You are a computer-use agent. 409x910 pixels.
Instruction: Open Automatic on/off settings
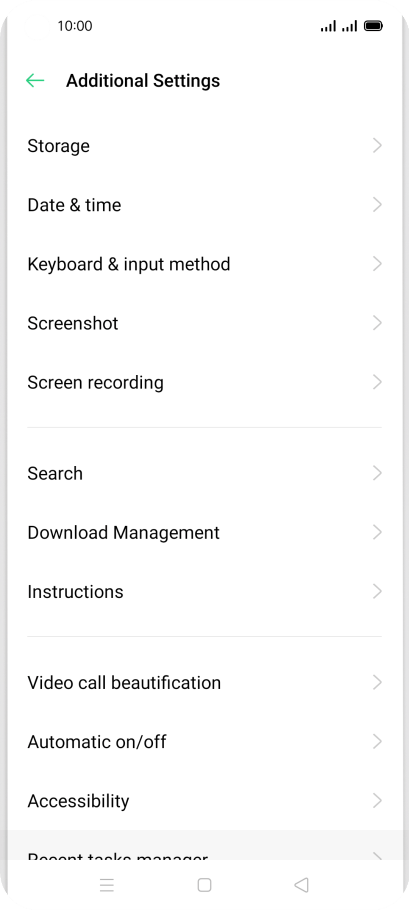(x=204, y=742)
